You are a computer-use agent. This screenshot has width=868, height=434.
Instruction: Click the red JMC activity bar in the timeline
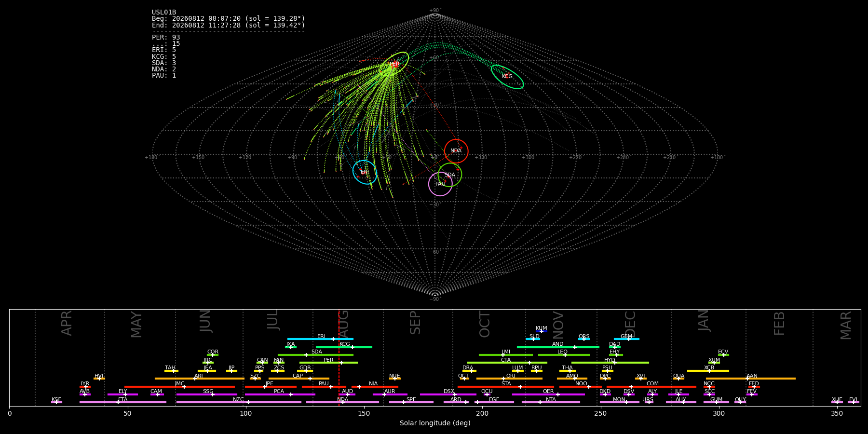click(179, 387)
